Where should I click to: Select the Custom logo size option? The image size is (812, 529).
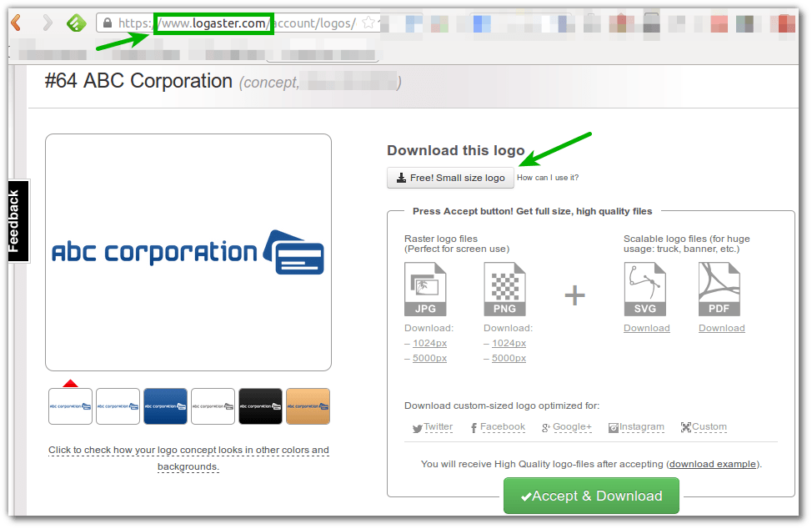coord(709,426)
